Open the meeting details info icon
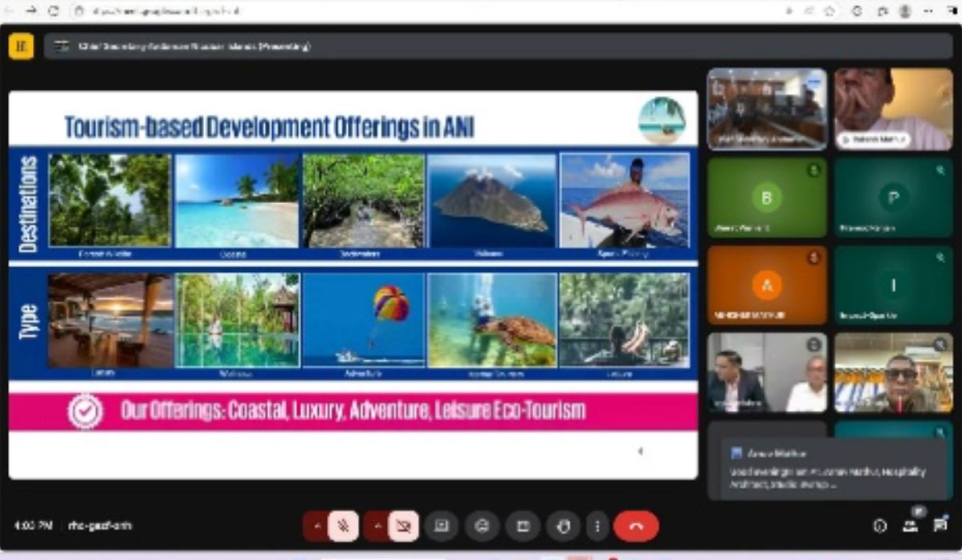Viewport: 962px width, 560px height. point(879,526)
